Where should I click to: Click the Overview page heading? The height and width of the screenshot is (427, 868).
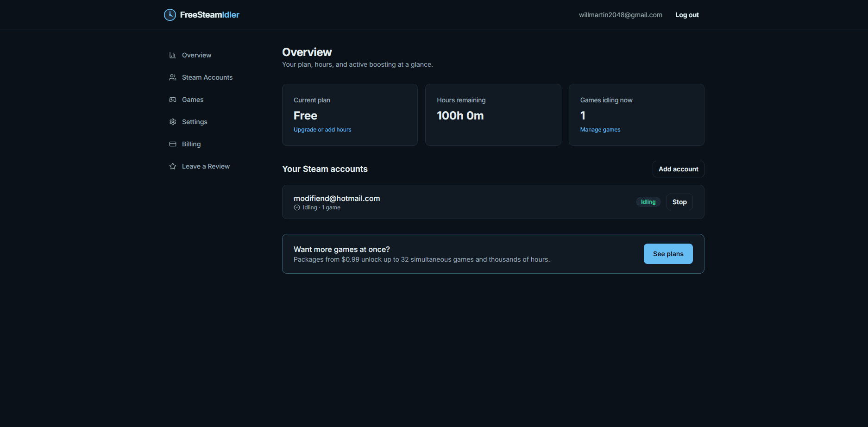pyautogui.click(x=307, y=52)
